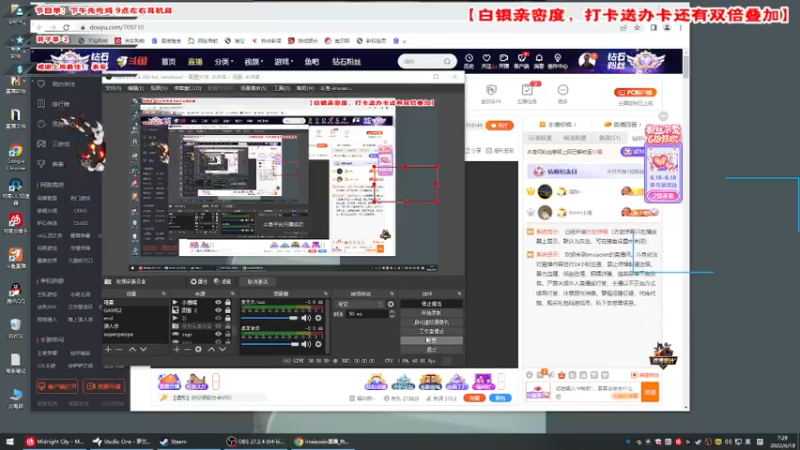Screen dimensions: 800x450
Task: Open the 视图(V) menu in OBS
Action: 159,88
